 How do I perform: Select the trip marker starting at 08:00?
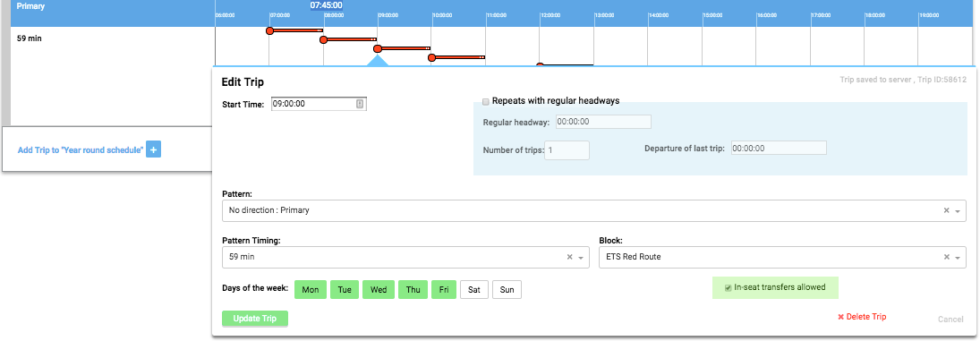pyautogui.click(x=324, y=40)
